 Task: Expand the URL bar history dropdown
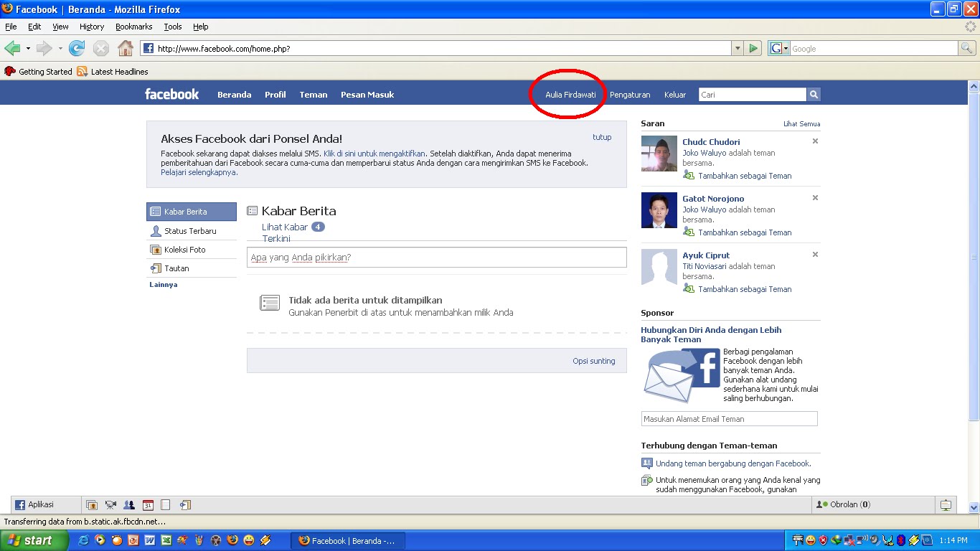[738, 48]
